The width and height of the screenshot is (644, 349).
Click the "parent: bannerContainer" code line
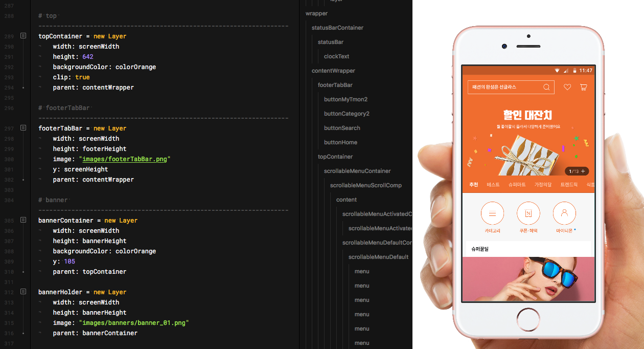95,333
